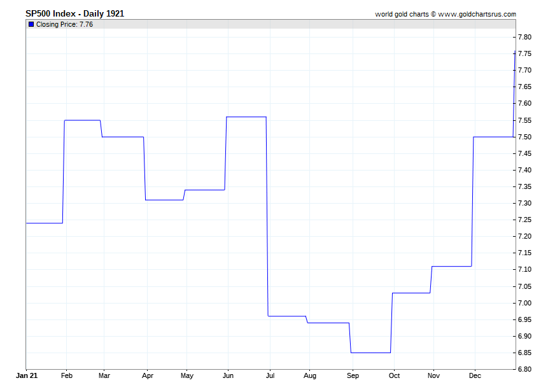Click the 'Mar' x-axis label
541x392 pixels.
pos(104,375)
